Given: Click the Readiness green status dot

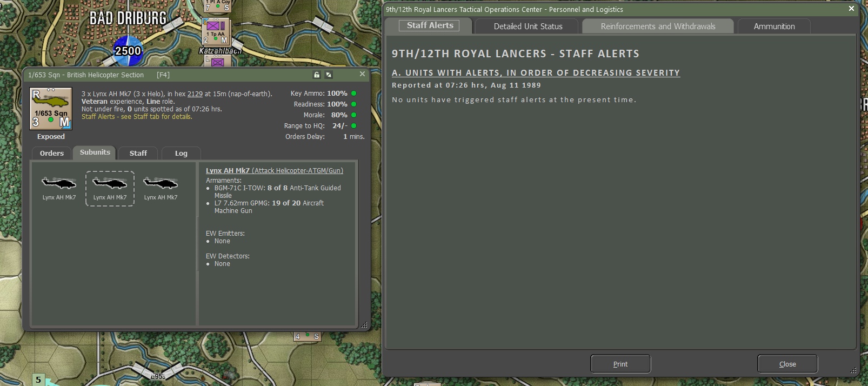Looking at the screenshot, I should click(354, 104).
